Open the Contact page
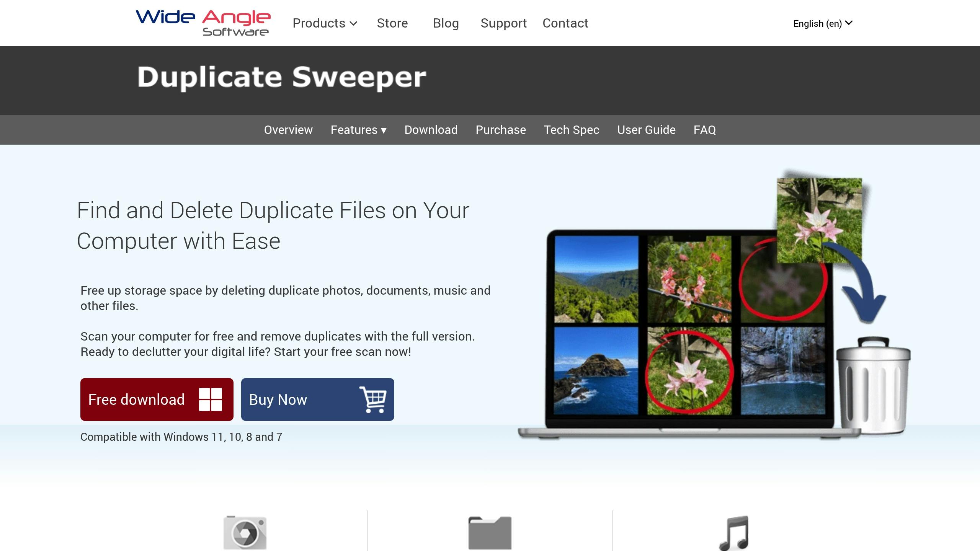Screen dimensions: 980x551 565,23
